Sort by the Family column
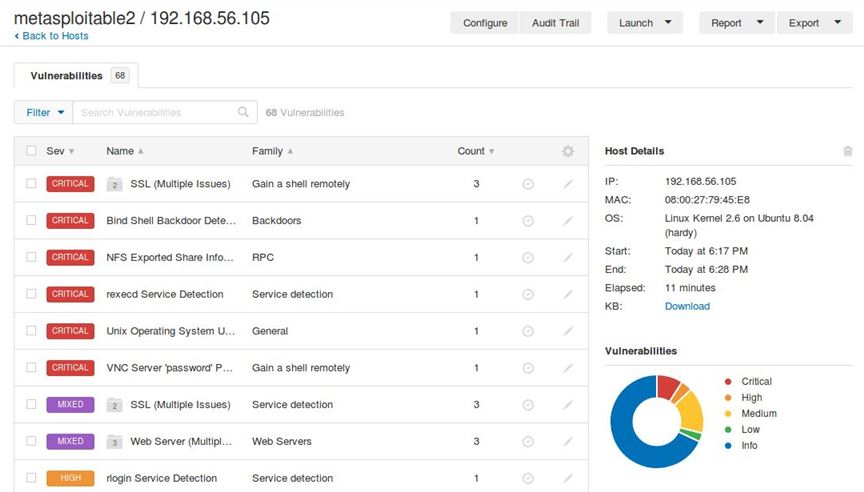This screenshot has width=864, height=492. pyautogui.click(x=272, y=151)
